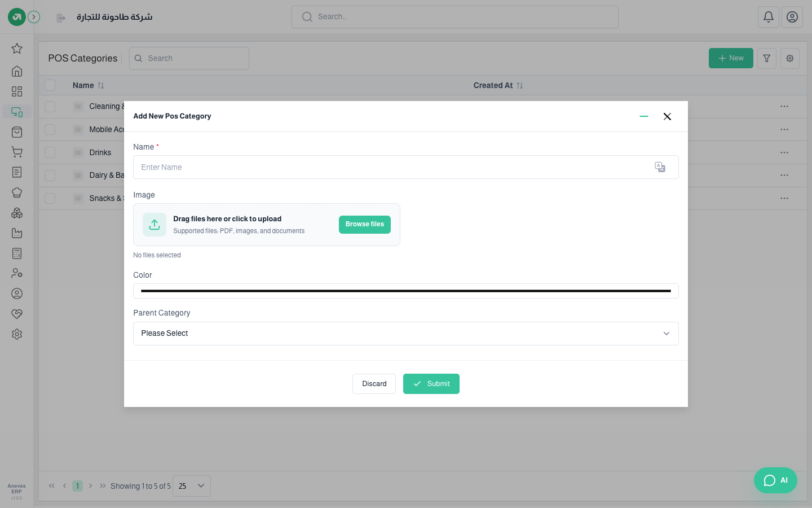Open the Favorites star in sidebar
Viewport: 812px width, 508px height.
pyautogui.click(x=17, y=49)
